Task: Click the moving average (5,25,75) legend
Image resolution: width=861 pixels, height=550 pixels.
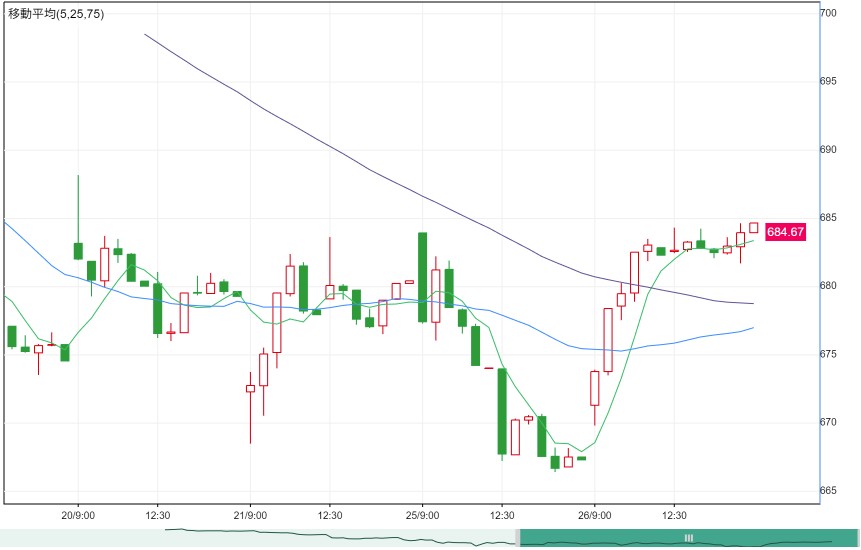Action: 55,14
